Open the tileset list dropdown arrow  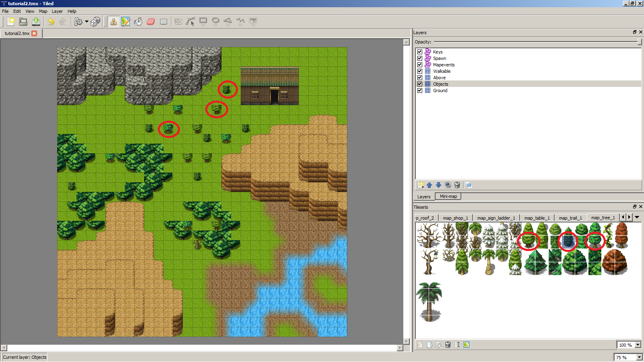tap(637, 217)
